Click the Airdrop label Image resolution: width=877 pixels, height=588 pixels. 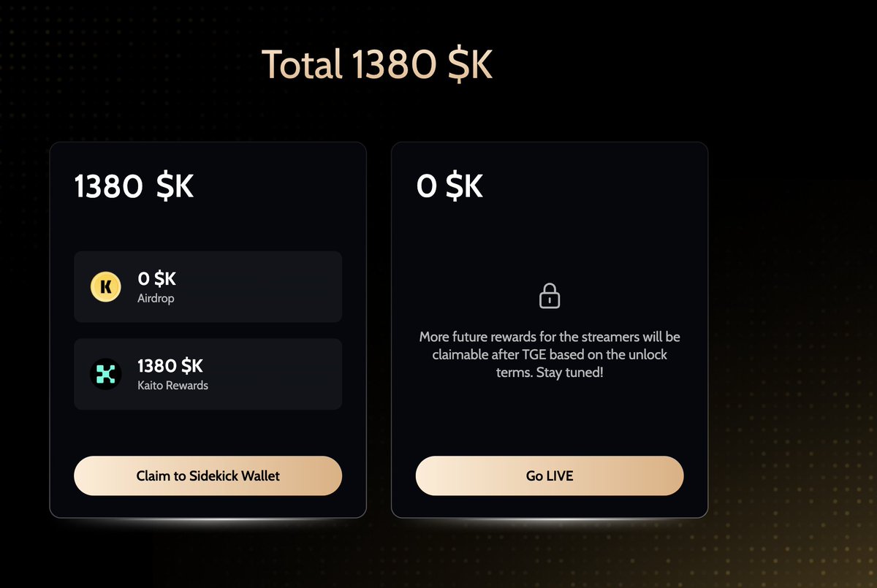point(156,298)
